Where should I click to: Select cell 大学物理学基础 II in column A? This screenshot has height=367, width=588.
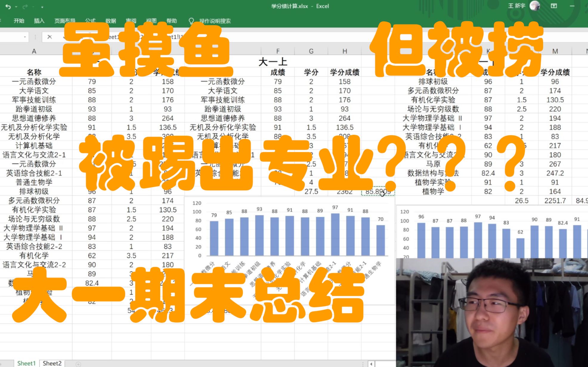(x=34, y=228)
